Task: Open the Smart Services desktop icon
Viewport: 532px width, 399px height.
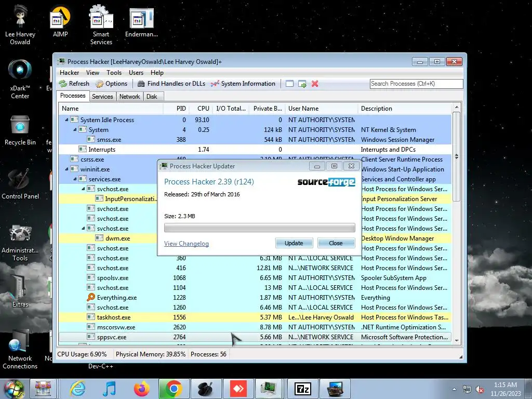Action: (x=101, y=26)
